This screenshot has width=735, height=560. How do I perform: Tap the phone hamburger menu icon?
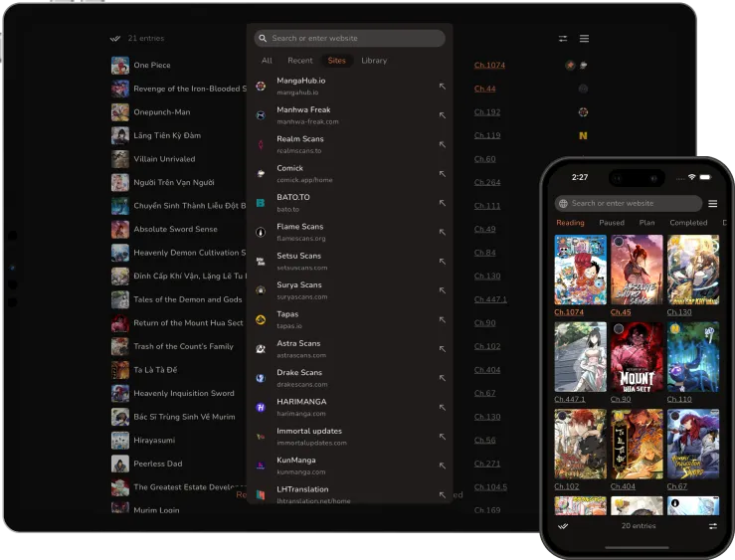point(712,203)
